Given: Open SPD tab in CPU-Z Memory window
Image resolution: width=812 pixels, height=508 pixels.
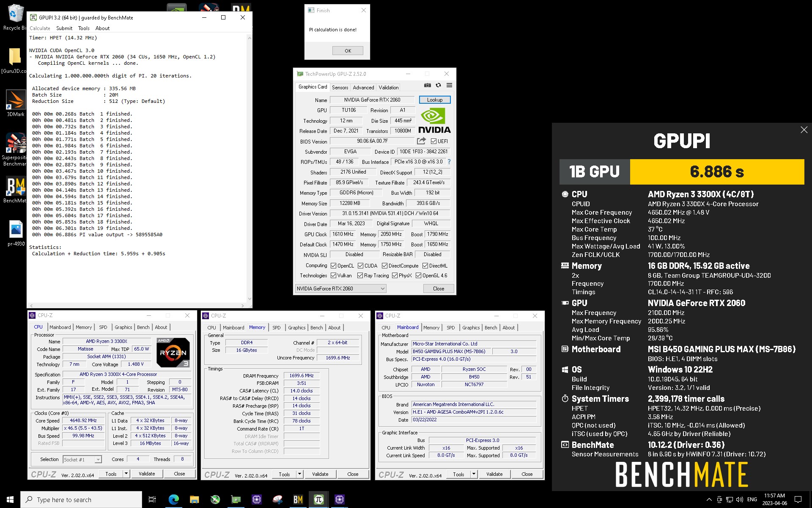Looking at the screenshot, I should [276, 328].
